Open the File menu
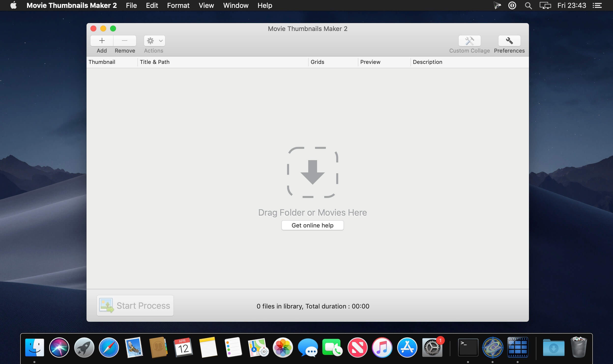This screenshot has height=364, width=613. tap(131, 5)
